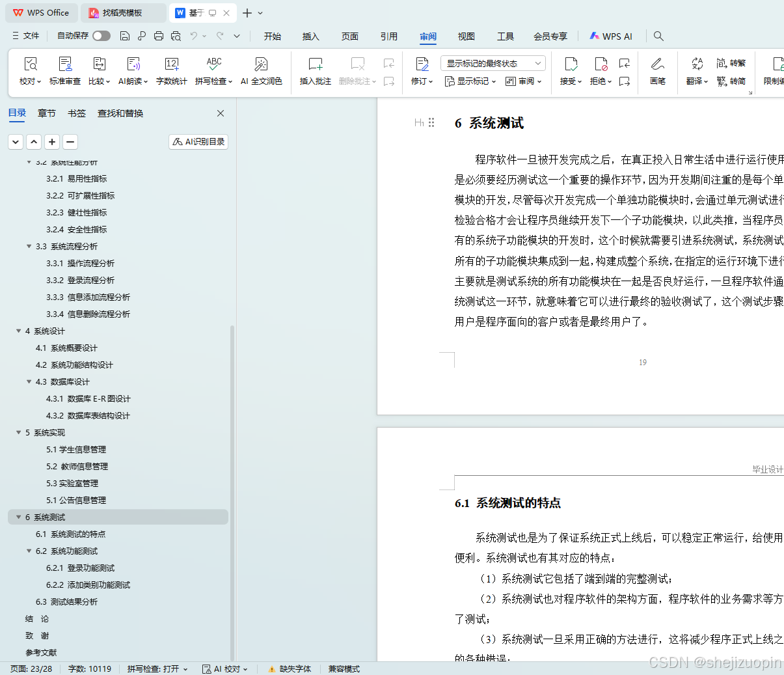Open the 比较 compare documents tool
The width and height of the screenshot is (784, 675).
(x=100, y=70)
